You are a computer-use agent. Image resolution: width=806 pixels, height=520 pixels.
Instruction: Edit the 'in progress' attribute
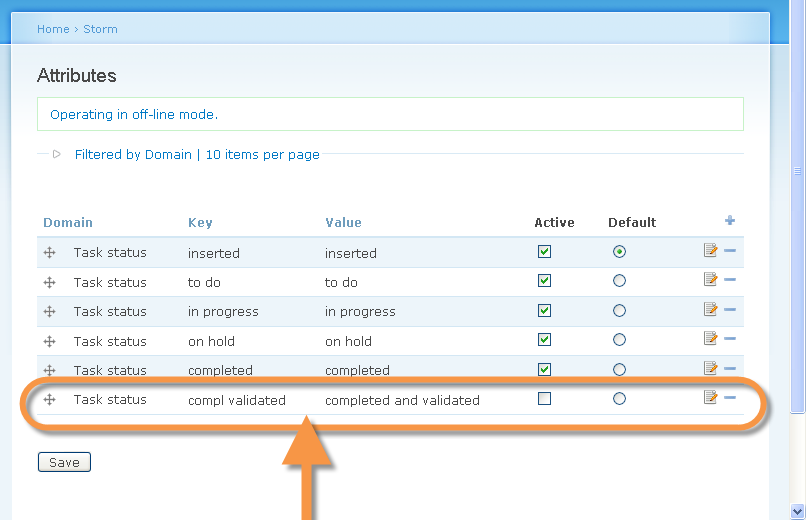pos(711,310)
